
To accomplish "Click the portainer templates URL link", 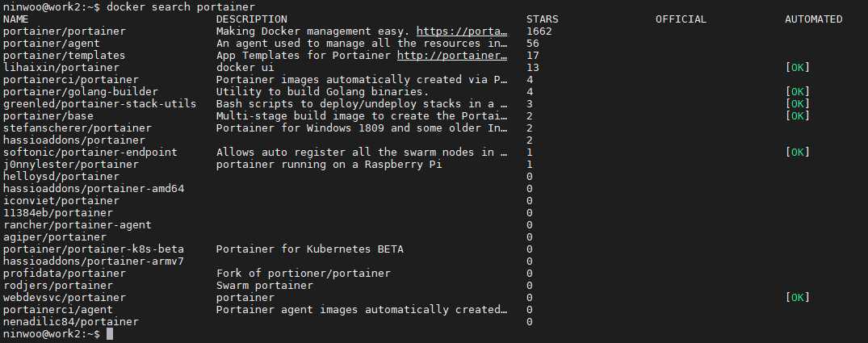I will coord(452,56).
